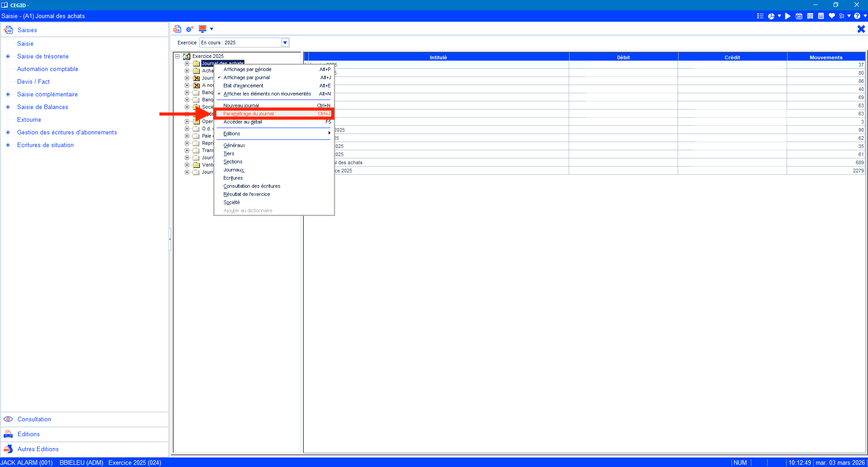Open Devis / Fact link
Viewport: 868px width, 467px height.
(33, 82)
